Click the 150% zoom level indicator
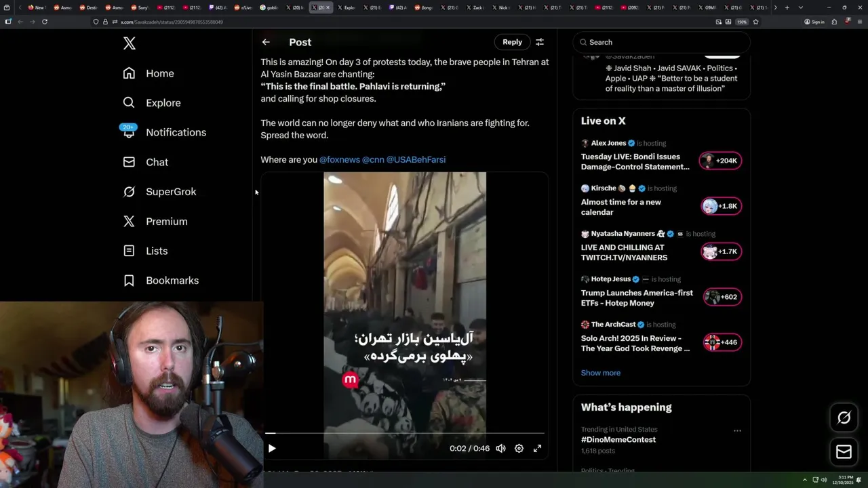The width and height of the screenshot is (868, 488). coord(742,22)
